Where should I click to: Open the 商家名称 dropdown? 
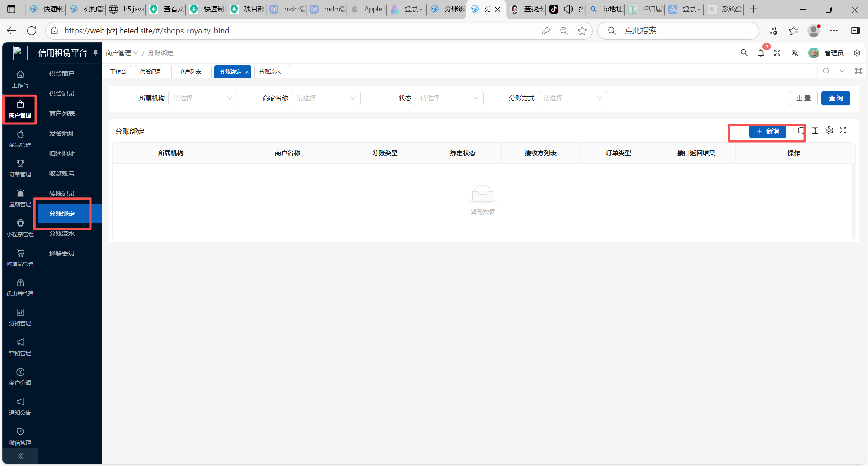pyautogui.click(x=326, y=98)
